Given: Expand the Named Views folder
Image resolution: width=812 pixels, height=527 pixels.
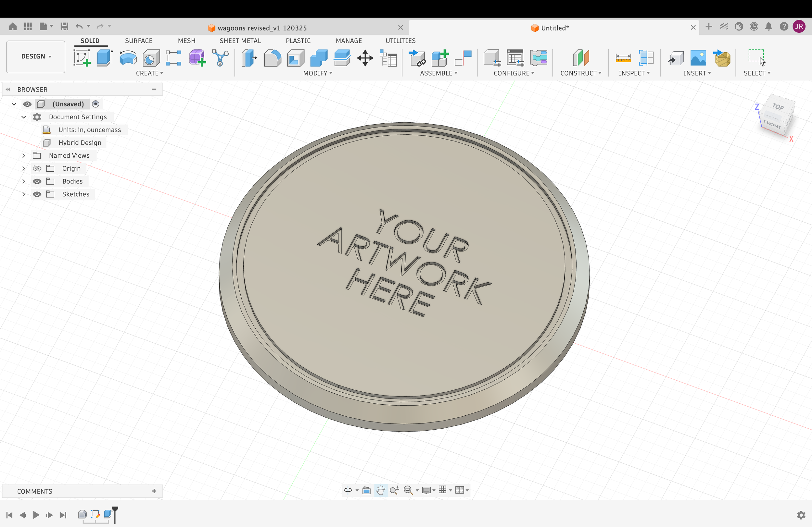Looking at the screenshot, I should pos(23,155).
